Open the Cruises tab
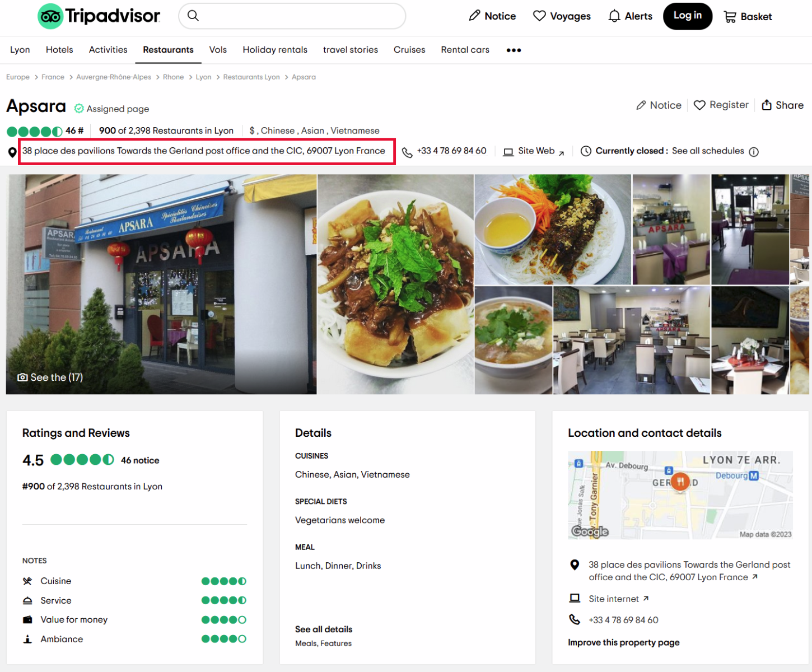The image size is (812, 672). 409,50
